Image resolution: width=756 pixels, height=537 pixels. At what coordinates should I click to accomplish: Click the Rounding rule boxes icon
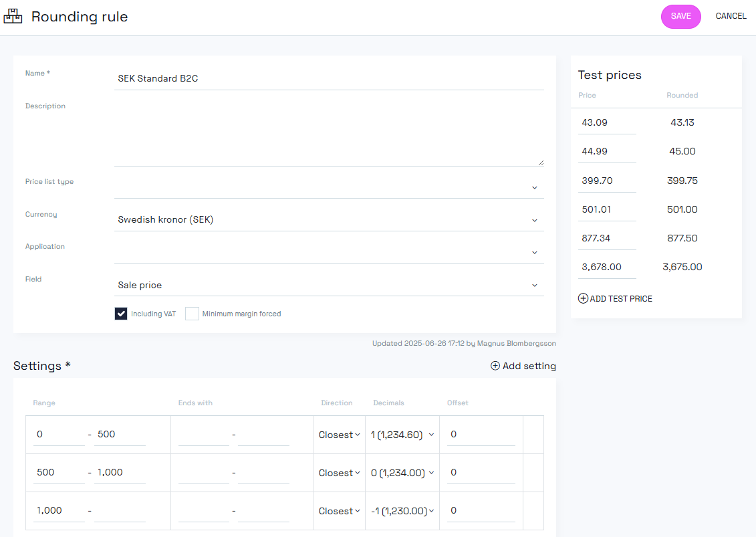[x=13, y=17]
